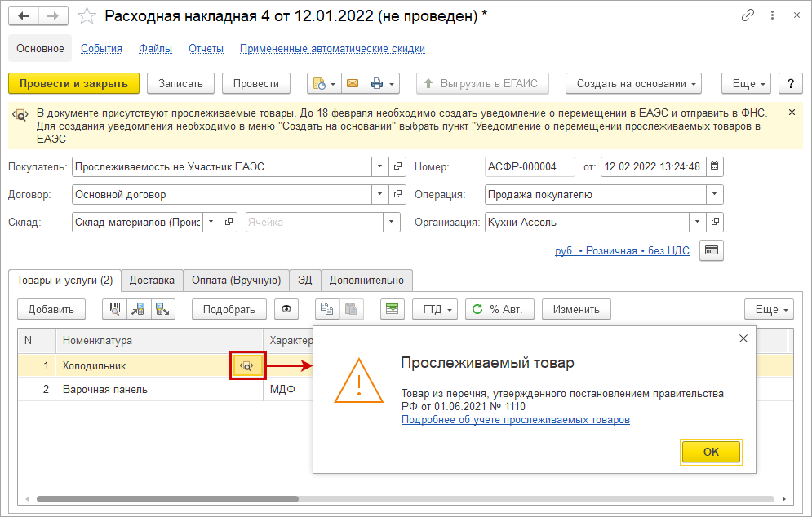The width and height of the screenshot is (812, 517).
Task: Open the Файлы section
Action: pos(155,48)
